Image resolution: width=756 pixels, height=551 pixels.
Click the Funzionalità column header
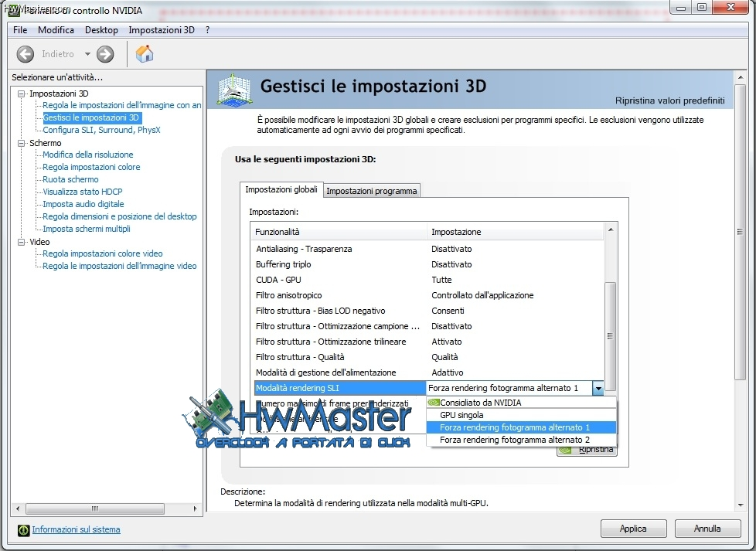[x=339, y=232]
